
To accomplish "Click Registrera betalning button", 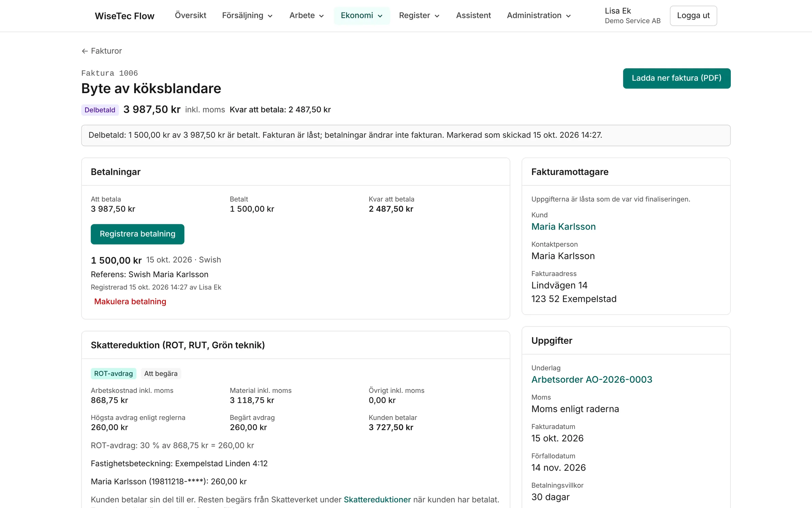I will click(137, 234).
